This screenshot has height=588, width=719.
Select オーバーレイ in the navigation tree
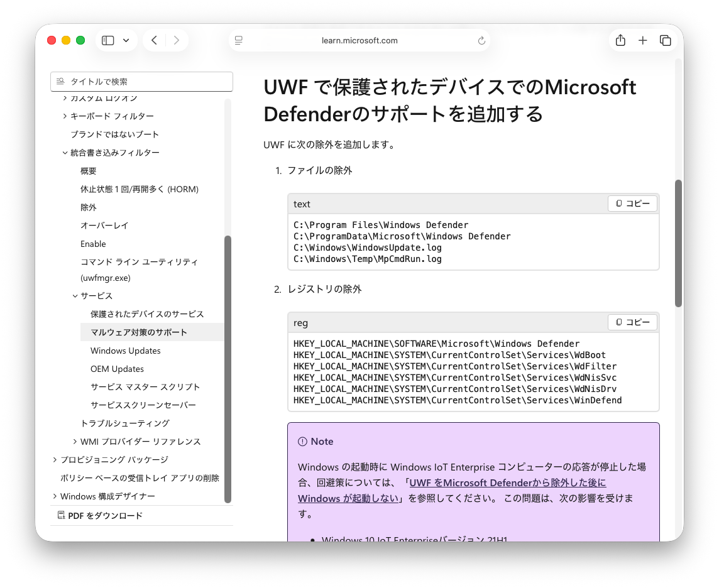pyautogui.click(x=104, y=226)
